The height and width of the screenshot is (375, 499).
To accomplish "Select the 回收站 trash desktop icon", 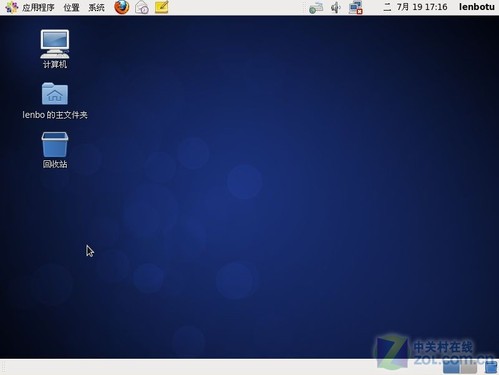I will point(55,150).
